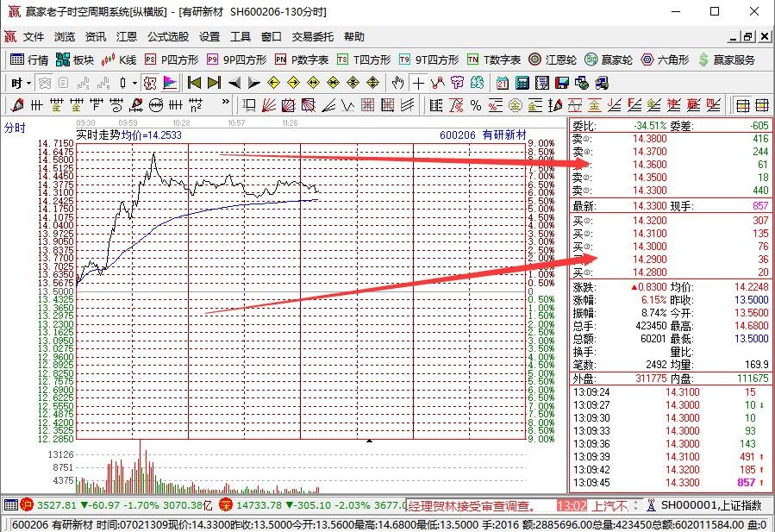
Task: Toggle the first grid layout icon
Action: (743, 105)
